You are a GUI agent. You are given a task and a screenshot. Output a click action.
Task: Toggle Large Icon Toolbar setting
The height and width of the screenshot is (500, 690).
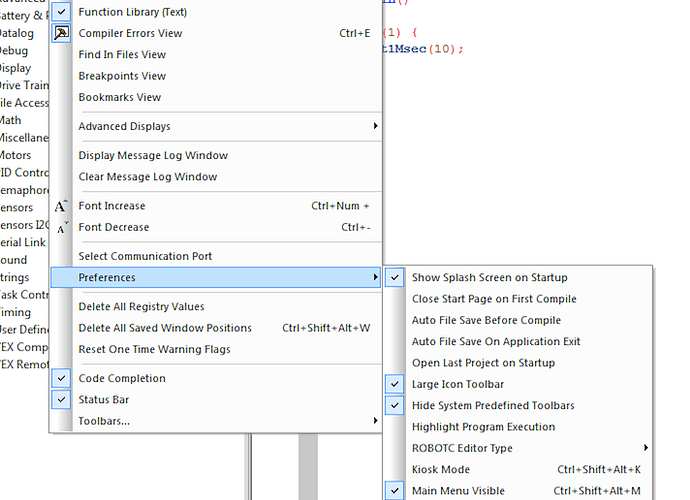395,384
